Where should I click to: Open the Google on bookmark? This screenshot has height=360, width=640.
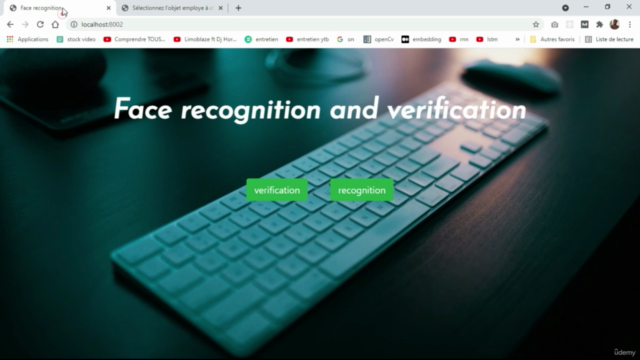coord(345,39)
